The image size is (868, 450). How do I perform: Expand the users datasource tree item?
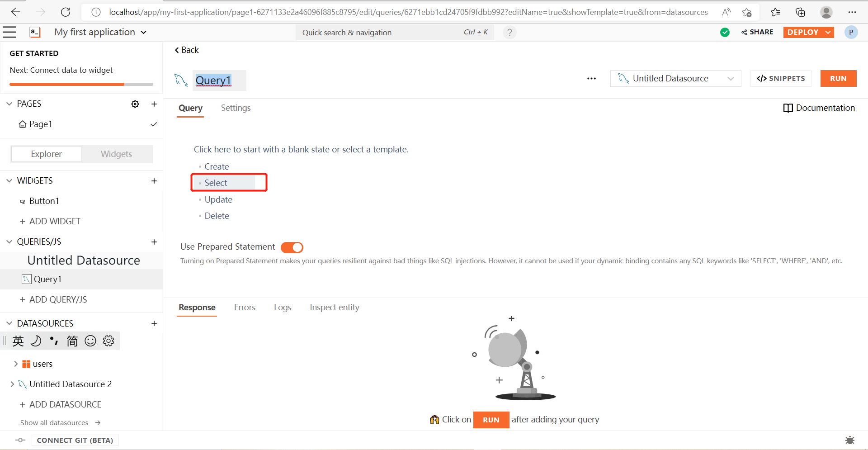click(x=16, y=364)
